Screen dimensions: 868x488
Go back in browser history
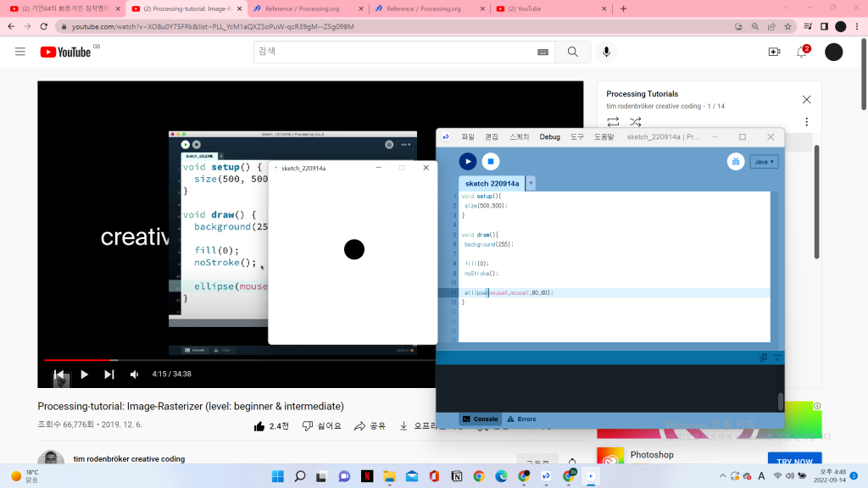[11, 26]
